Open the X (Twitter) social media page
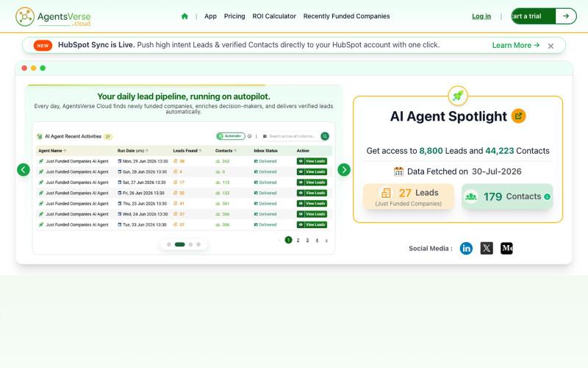 [x=487, y=248]
